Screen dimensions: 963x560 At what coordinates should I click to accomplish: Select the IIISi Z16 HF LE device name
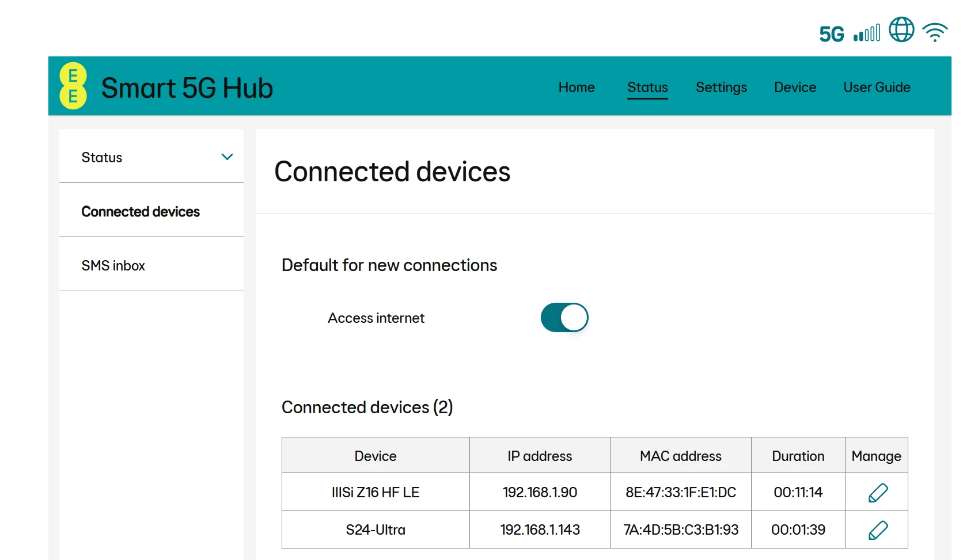click(x=376, y=493)
